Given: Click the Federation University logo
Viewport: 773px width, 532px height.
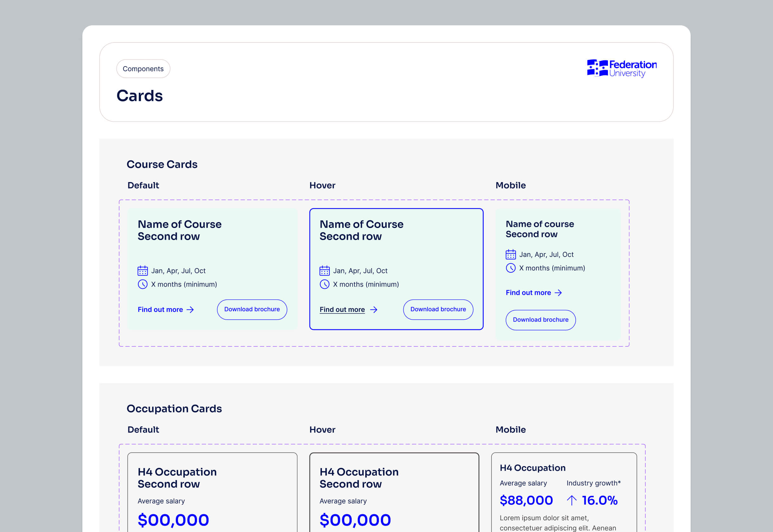Looking at the screenshot, I should pyautogui.click(x=622, y=68).
